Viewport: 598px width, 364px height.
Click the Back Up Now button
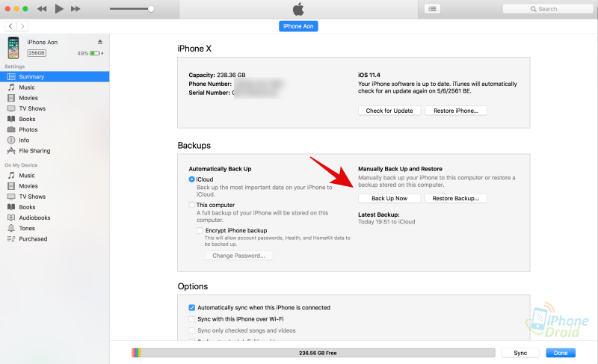[x=389, y=198]
